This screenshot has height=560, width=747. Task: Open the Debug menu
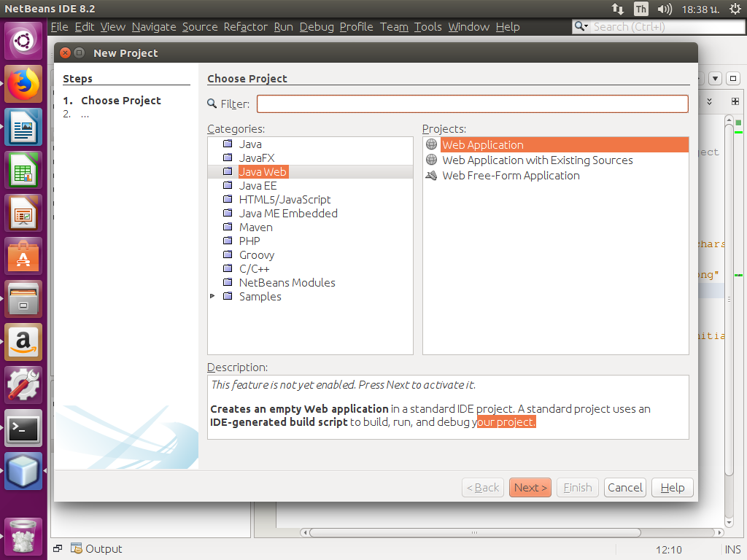coord(317,27)
